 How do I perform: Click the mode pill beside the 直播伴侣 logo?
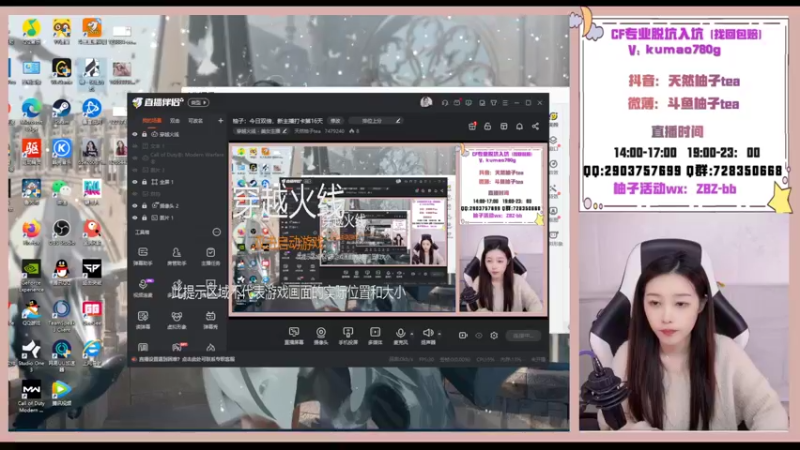click(198, 103)
